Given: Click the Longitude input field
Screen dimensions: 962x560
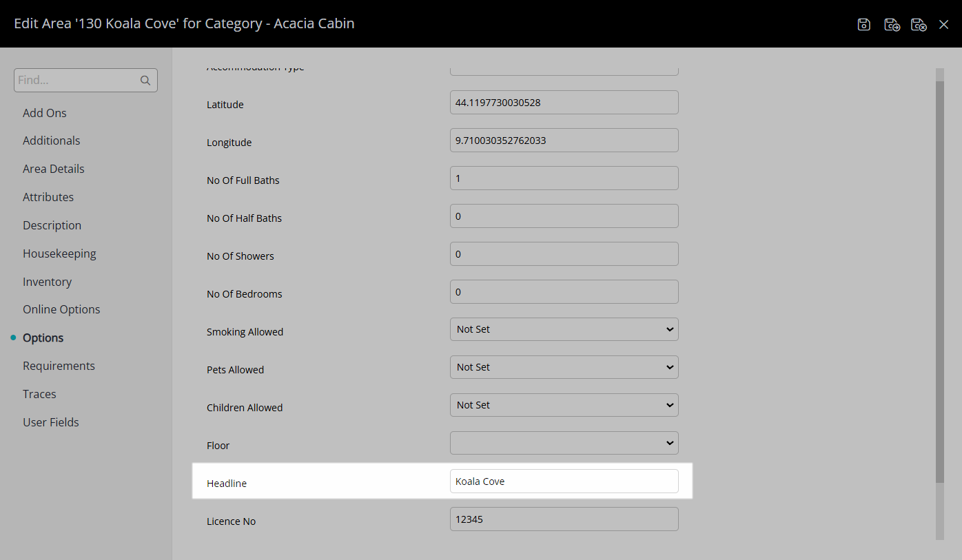Looking at the screenshot, I should tap(564, 141).
